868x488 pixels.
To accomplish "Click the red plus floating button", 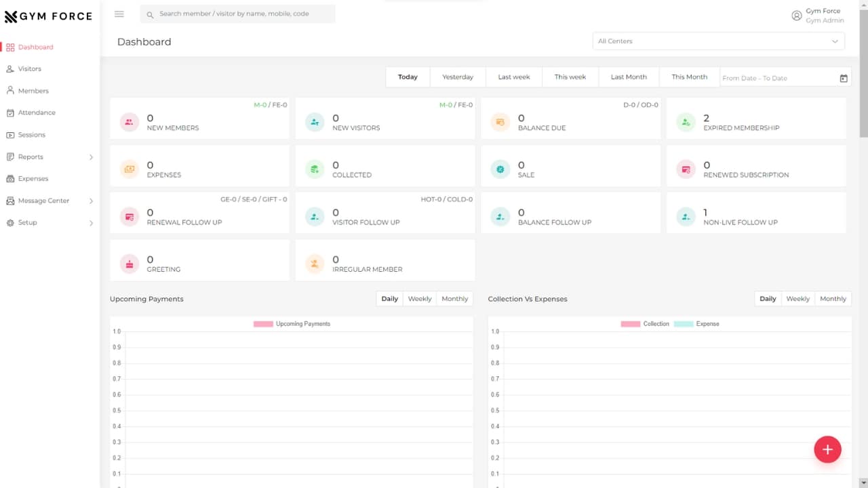I will [827, 449].
